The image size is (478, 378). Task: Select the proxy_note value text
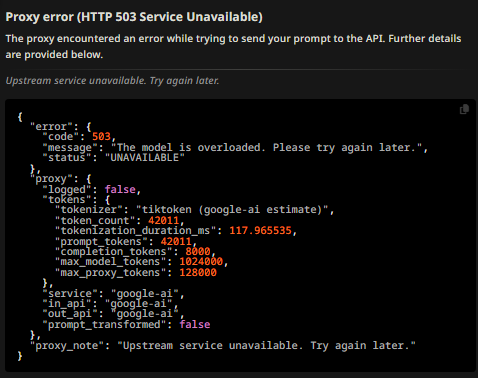coord(266,345)
